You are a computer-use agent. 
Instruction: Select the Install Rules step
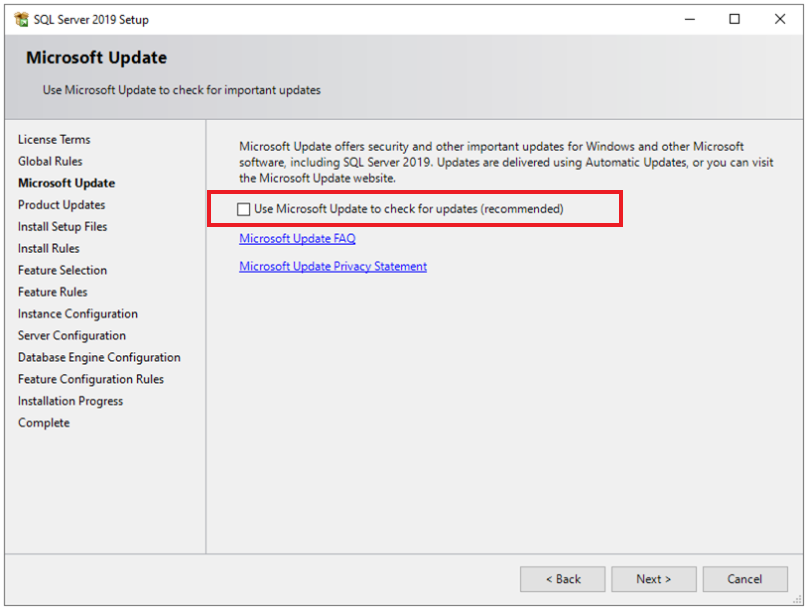(48, 248)
